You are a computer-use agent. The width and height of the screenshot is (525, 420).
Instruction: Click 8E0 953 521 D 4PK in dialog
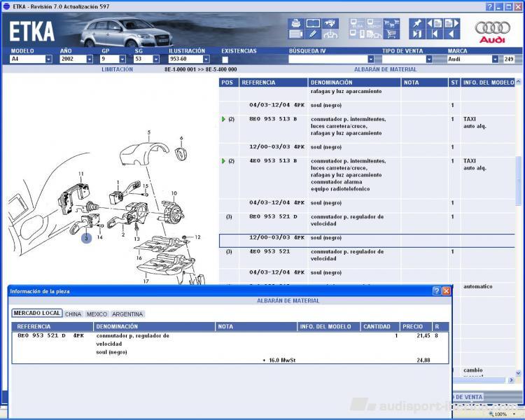point(50,335)
